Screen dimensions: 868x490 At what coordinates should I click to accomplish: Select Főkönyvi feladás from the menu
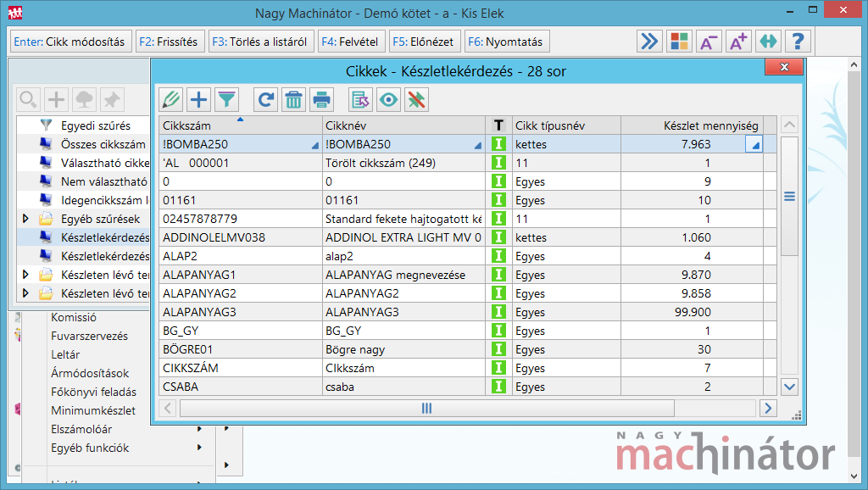(93, 392)
